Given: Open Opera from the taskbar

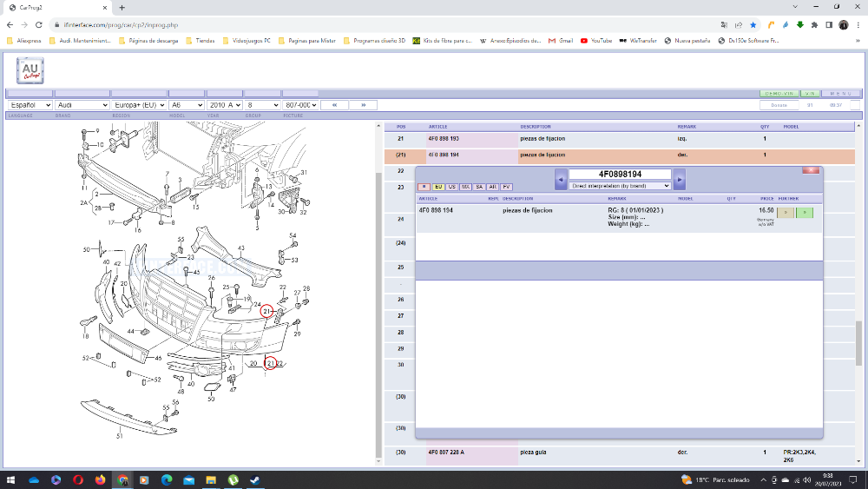Looking at the screenshot, I should [78, 479].
